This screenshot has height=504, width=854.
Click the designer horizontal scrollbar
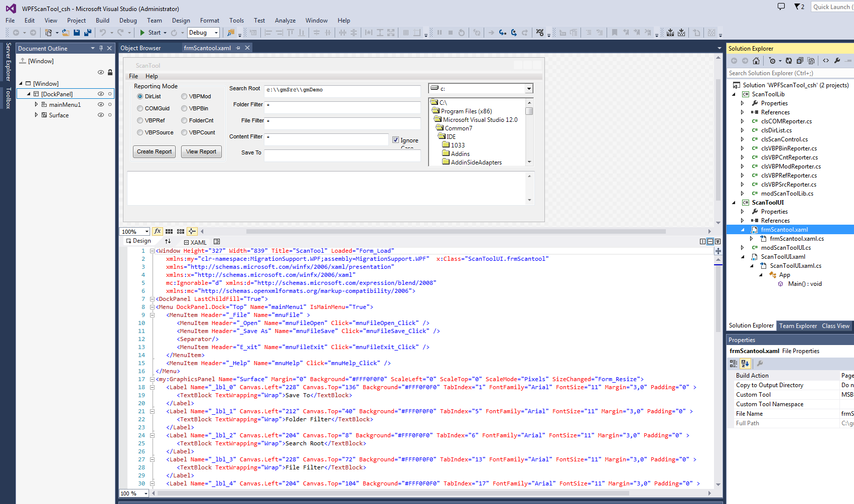[455, 232]
